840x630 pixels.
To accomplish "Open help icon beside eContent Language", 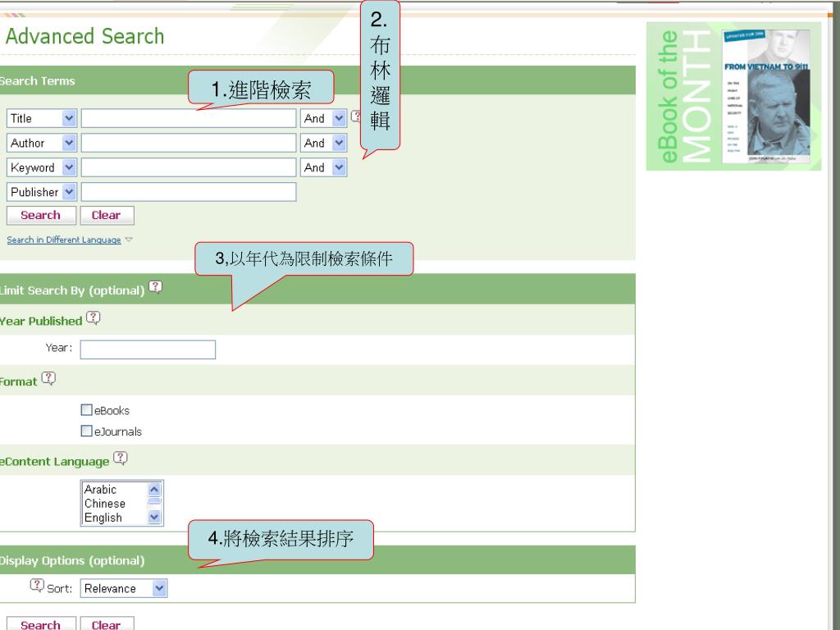I will (x=121, y=458).
